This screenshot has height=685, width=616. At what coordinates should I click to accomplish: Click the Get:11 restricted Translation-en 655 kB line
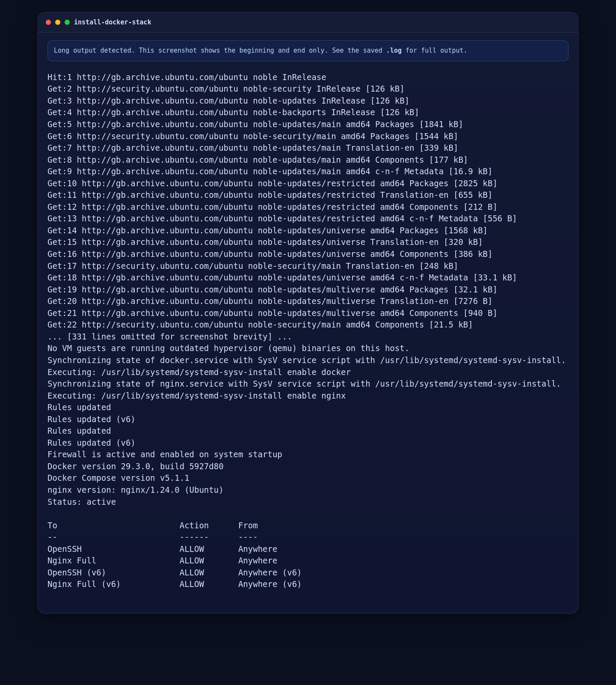270,195
